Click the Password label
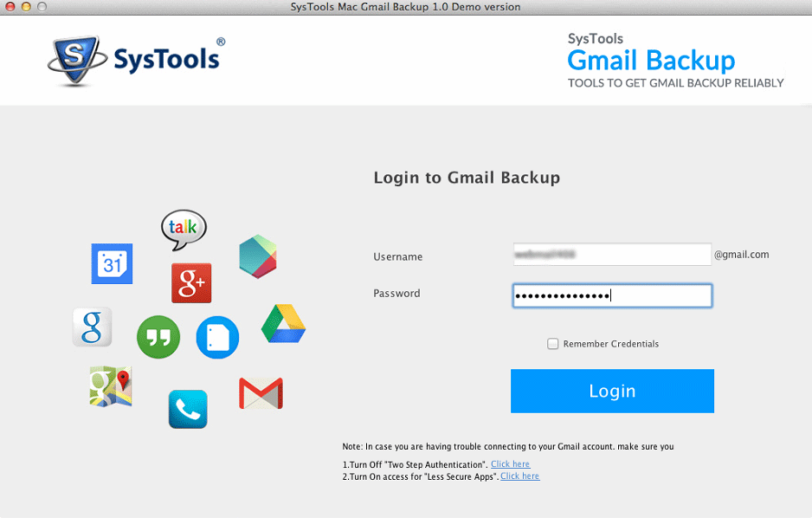The height and width of the screenshot is (518, 812). [396, 293]
